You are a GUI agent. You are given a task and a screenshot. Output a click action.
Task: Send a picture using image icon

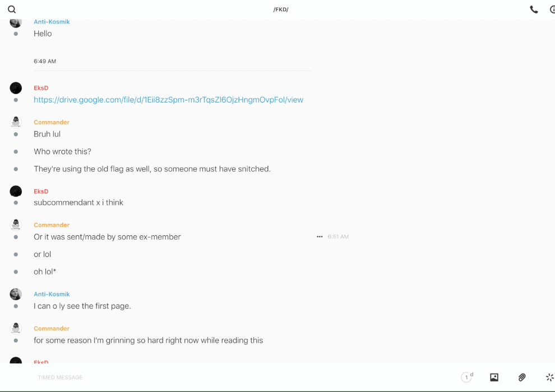point(494,377)
